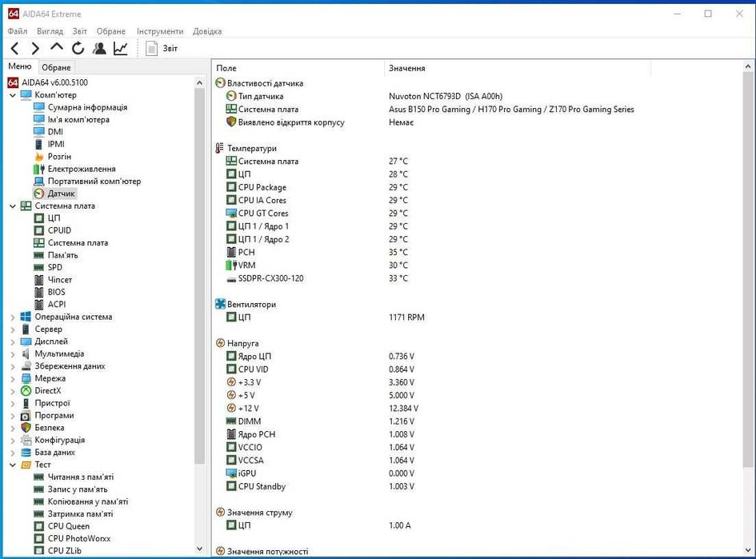Go back with the left arrow toolbar icon
The height and width of the screenshot is (559, 756).
(x=14, y=48)
